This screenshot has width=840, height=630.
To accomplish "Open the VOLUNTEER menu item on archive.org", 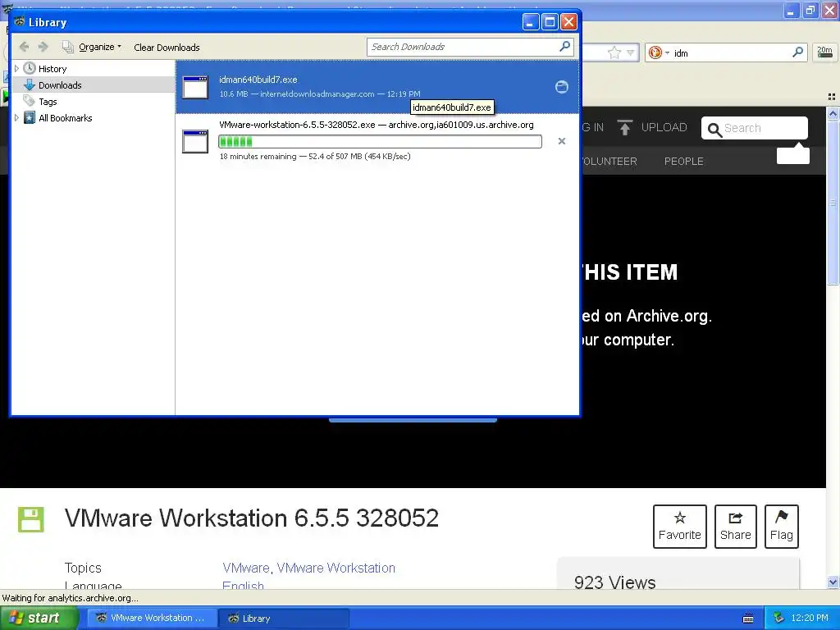I will click(x=609, y=162).
